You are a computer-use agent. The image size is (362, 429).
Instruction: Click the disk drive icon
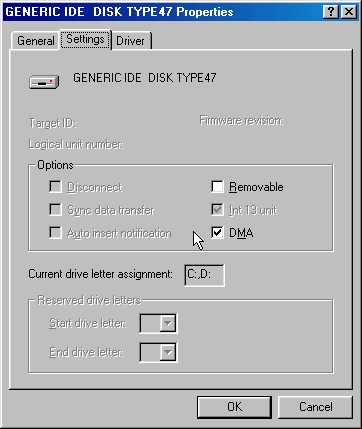click(x=44, y=82)
